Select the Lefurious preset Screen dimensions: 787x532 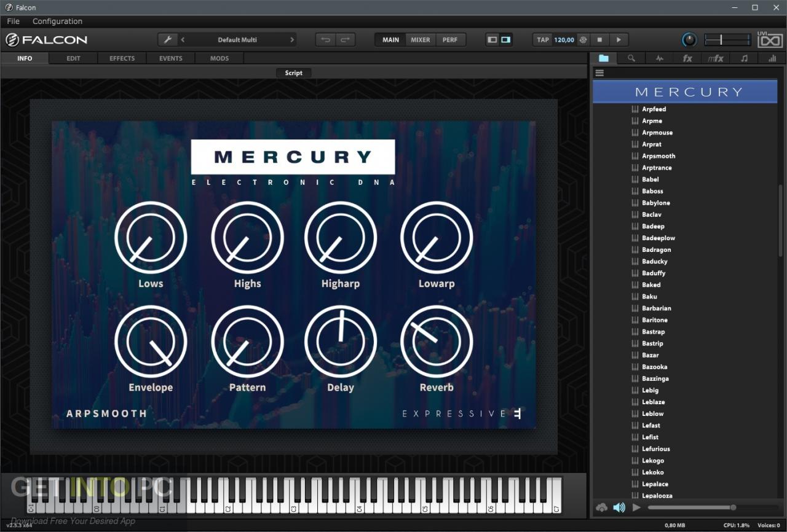point(656,448)
